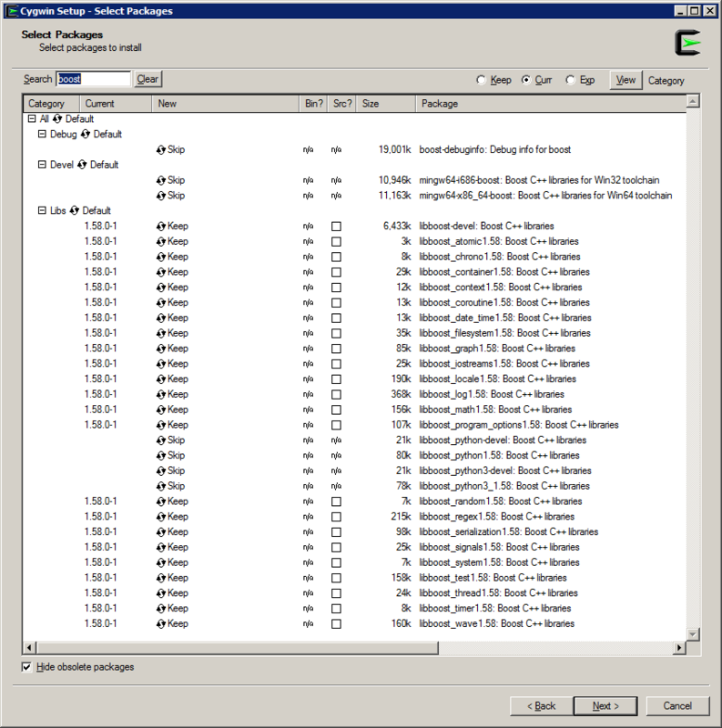Click the Size column header
Viewport: 722px width, 728px height.
[386, 104]
